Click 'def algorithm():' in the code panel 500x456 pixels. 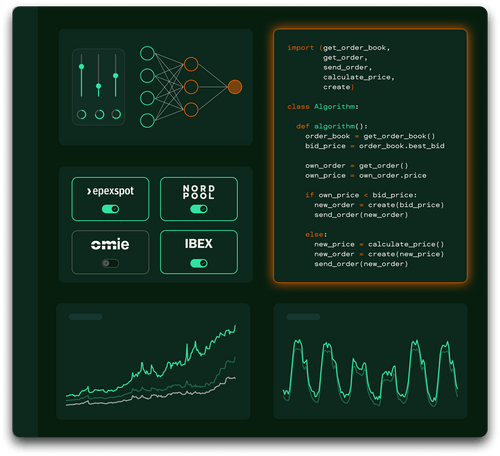[x=332, y=126]
